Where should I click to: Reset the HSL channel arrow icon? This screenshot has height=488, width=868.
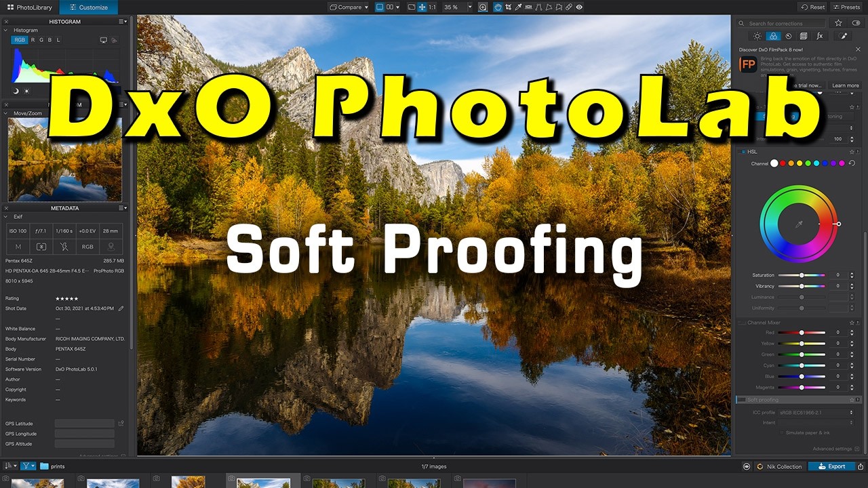[x=852, y=163]
